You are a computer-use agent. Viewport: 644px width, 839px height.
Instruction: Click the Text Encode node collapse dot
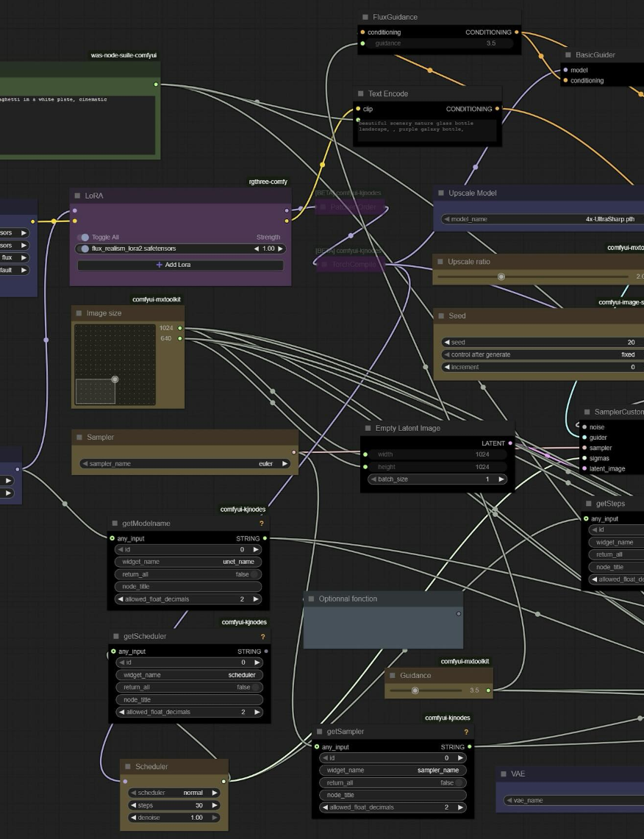point(361,94)
